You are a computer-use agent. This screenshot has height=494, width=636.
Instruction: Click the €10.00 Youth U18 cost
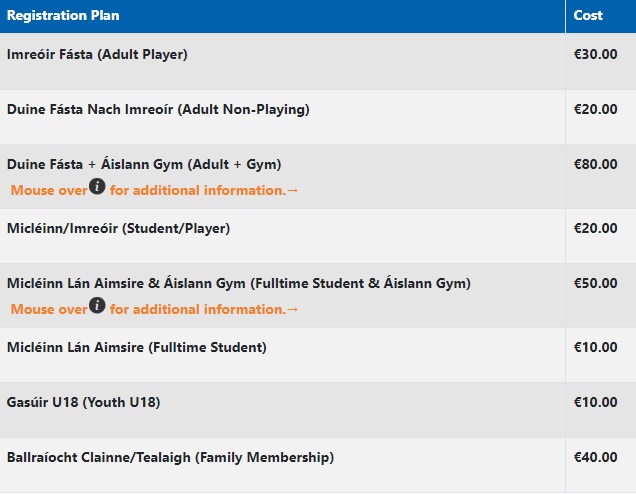coord(595,402)
